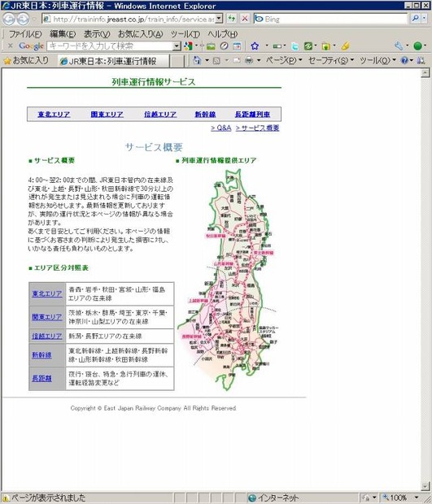Expand the Google search box history dropdown

pyautogui.click(x=177, y=46)
